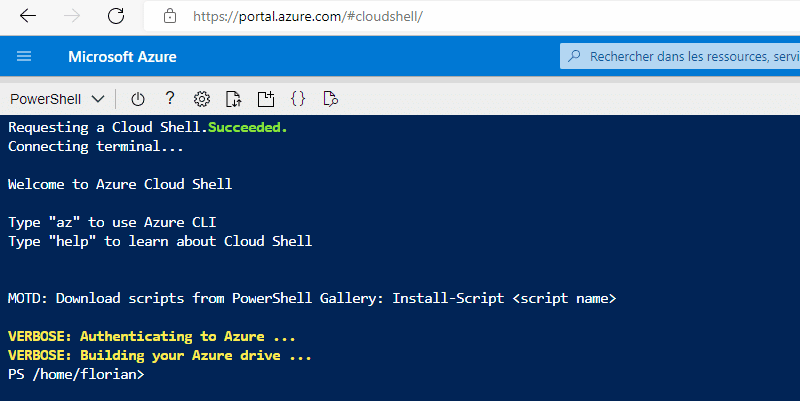
Task: Click the search magnifier icon
Action: point(574,57)
